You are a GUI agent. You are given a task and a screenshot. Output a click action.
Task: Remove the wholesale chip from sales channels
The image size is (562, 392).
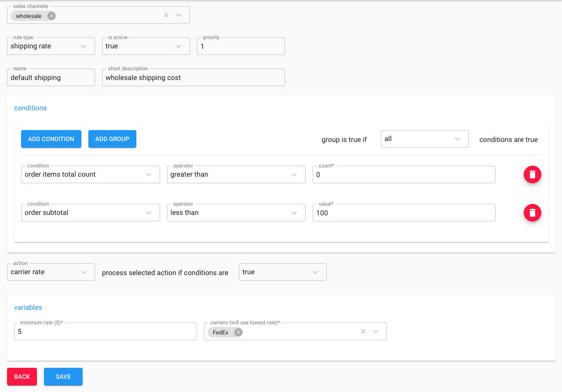51,16
